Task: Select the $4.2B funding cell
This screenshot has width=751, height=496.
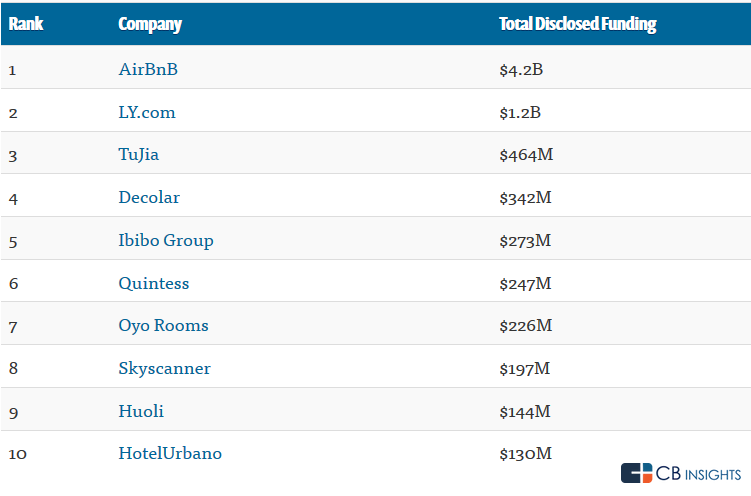Action: (x=520, y=69)
